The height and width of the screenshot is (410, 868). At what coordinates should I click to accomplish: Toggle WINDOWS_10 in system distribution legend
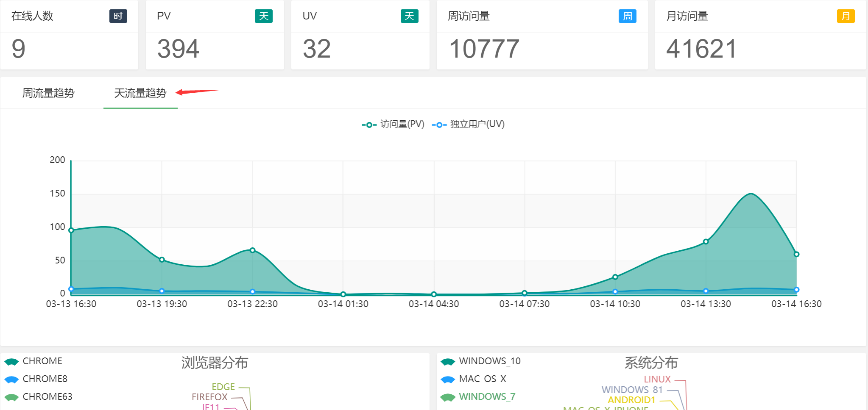(489, 361)
